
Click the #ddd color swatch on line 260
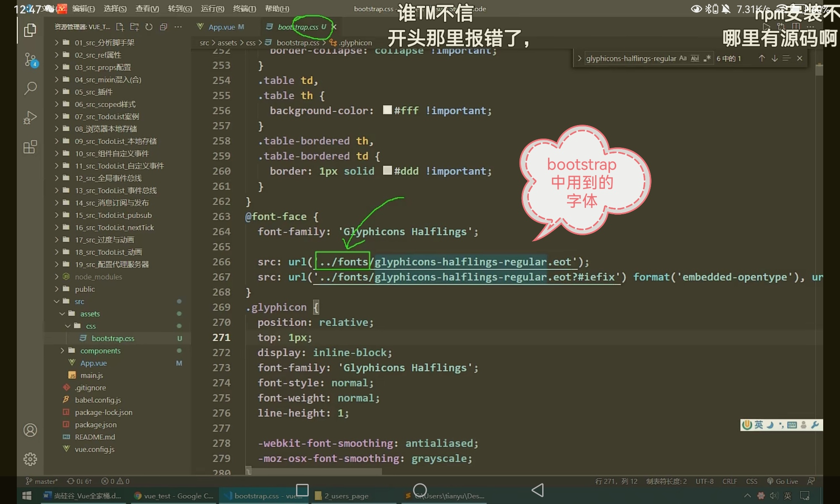click(x=387, y=171)
